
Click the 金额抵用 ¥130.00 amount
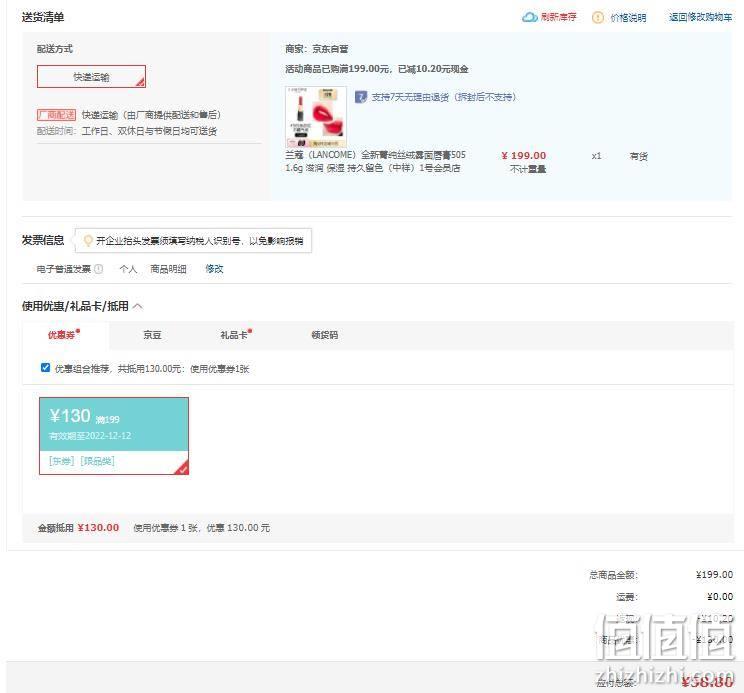click(98, 527)
